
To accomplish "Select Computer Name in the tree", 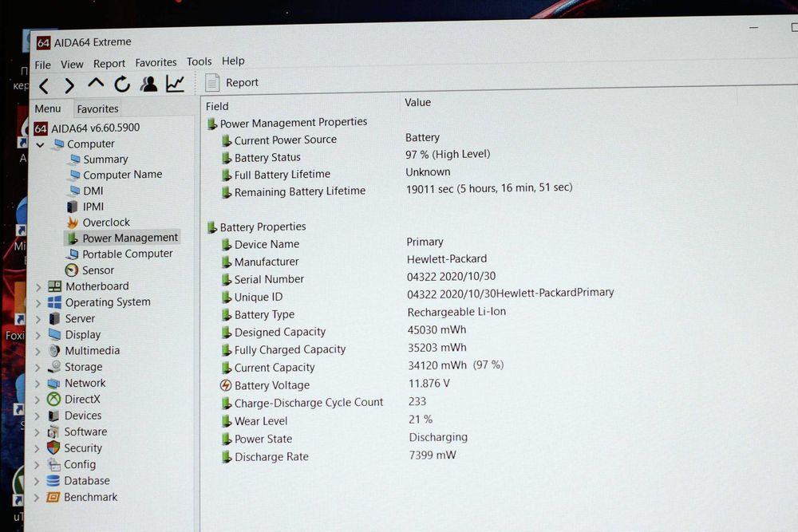I will [123, 175].
